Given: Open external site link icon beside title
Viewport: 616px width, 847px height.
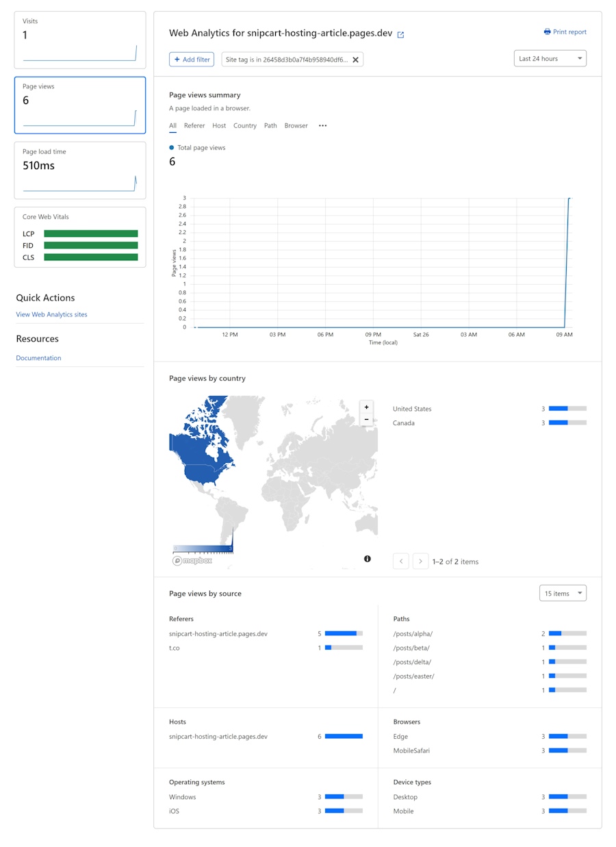Looking at the screenshot, I should coord(401,34).
